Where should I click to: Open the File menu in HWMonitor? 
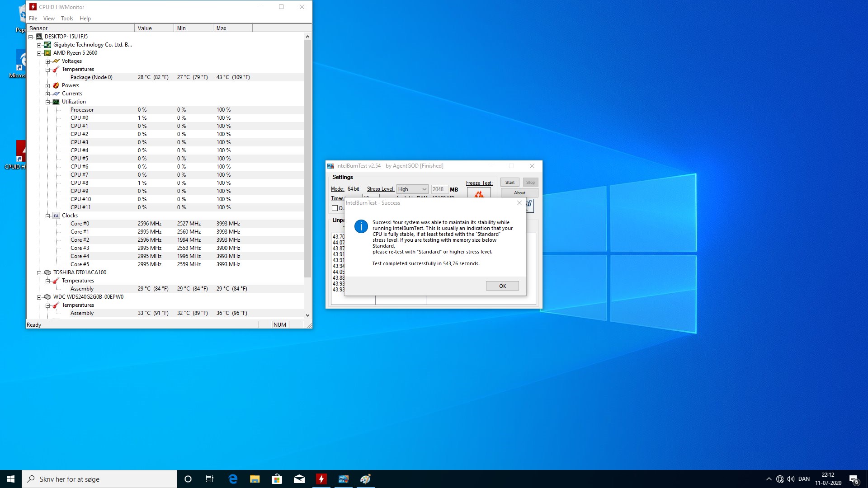tap(33, 19)
